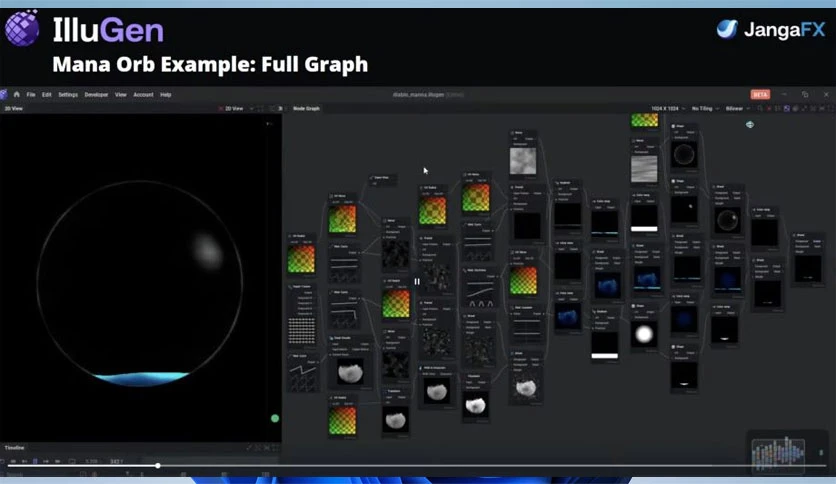Select the white radial glow node thumbnail
This screenshot has width=836, height=484.
tap(644, 334)
